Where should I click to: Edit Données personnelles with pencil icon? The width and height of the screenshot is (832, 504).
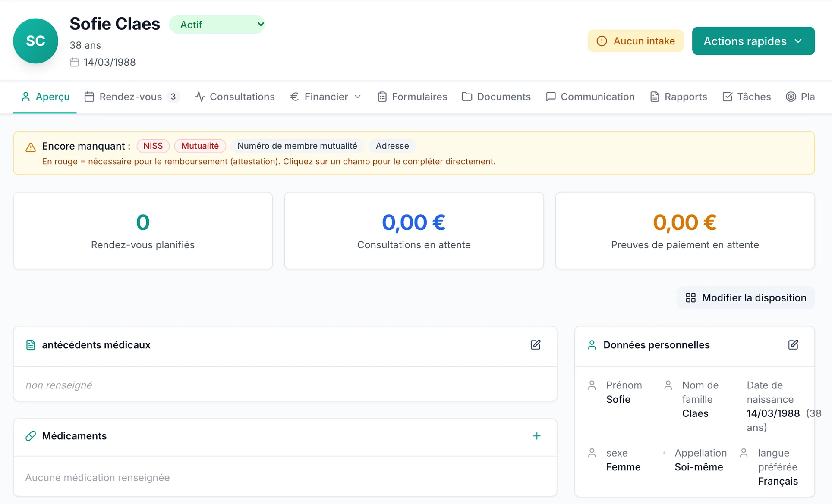coord(793,345)
